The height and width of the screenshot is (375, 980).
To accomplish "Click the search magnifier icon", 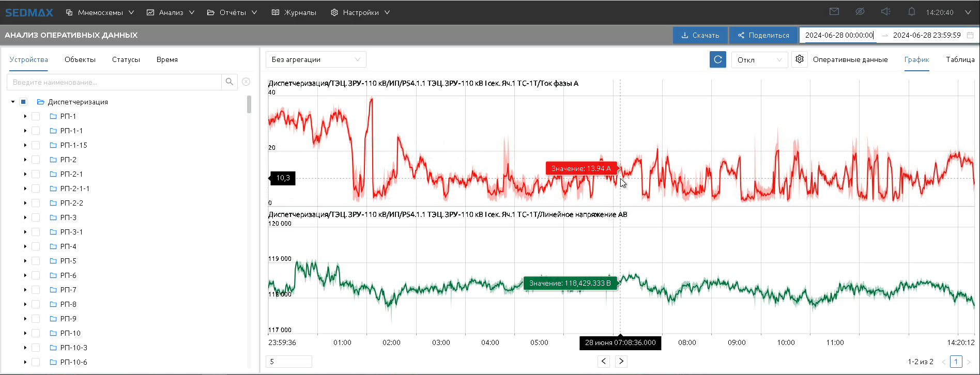I will [229, 82].
